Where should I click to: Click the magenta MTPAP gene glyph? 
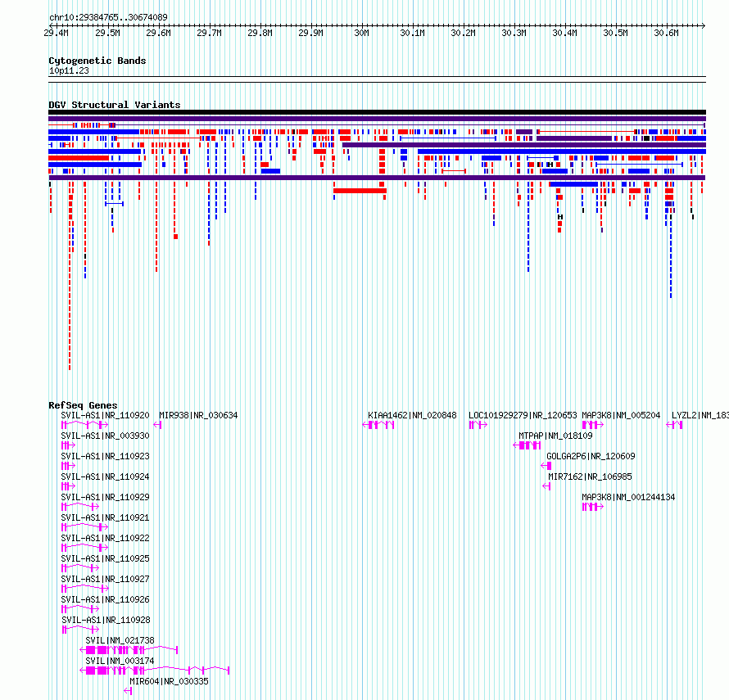pos(527,445)
